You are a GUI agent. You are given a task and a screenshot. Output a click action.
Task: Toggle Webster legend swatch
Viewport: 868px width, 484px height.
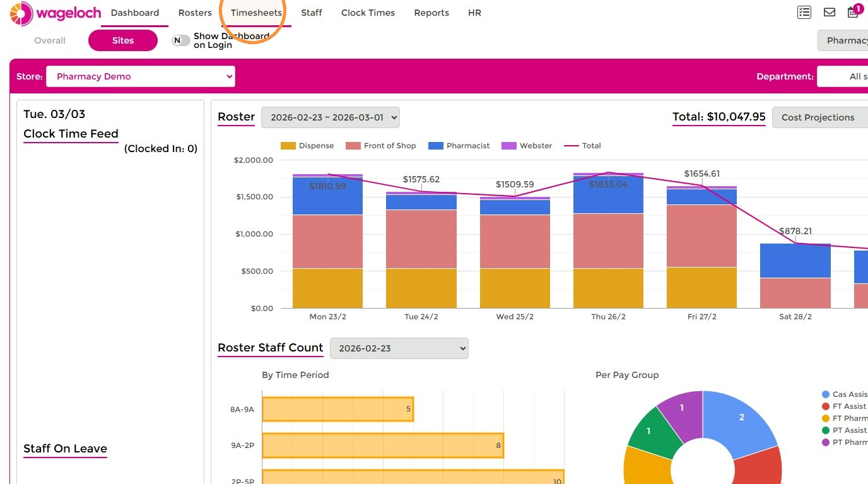pyautogui.click(x=509, y=146)
